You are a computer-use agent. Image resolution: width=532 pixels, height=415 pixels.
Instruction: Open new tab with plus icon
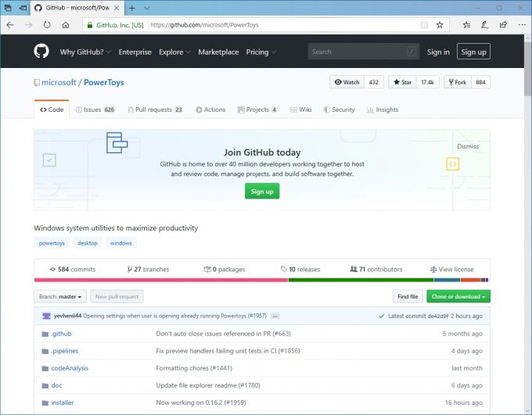point(132,8)
